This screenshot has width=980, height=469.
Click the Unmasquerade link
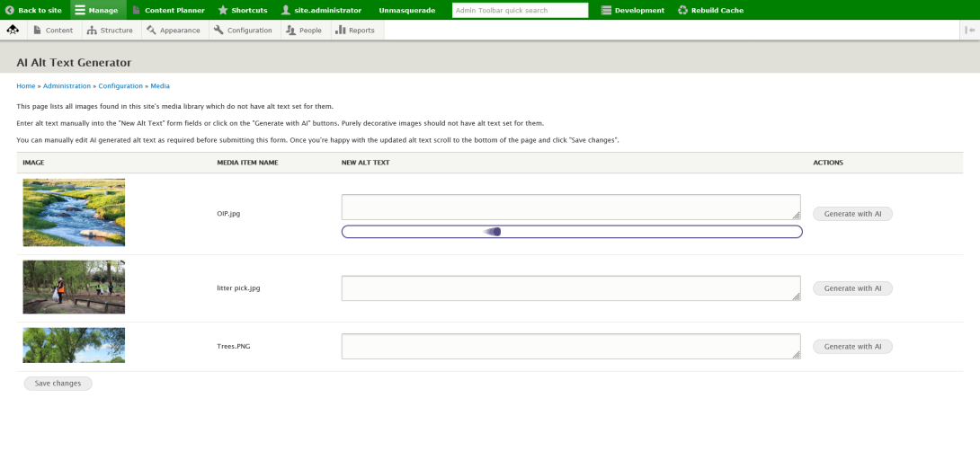(x=407, y=10)
